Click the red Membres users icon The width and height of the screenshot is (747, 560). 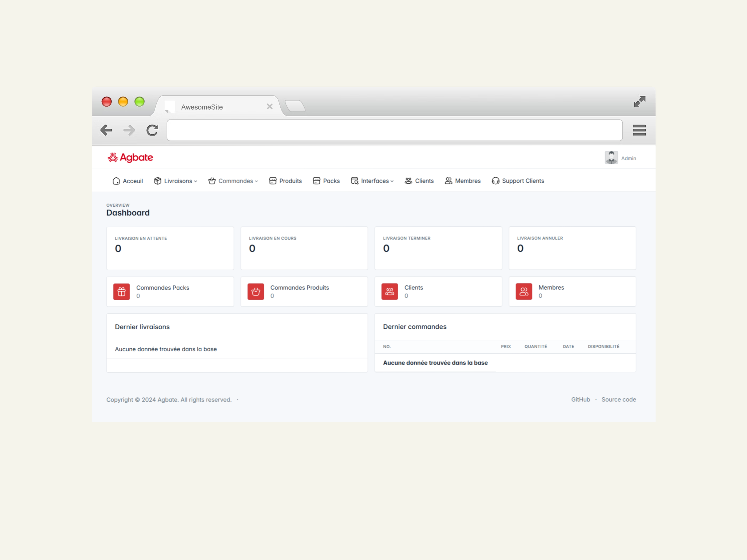[x=523, y=292]
